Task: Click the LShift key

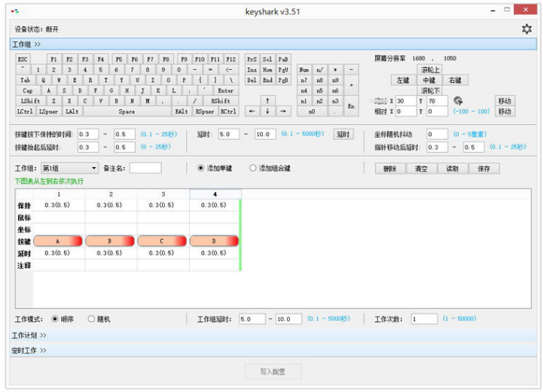Action: [30, 101]
